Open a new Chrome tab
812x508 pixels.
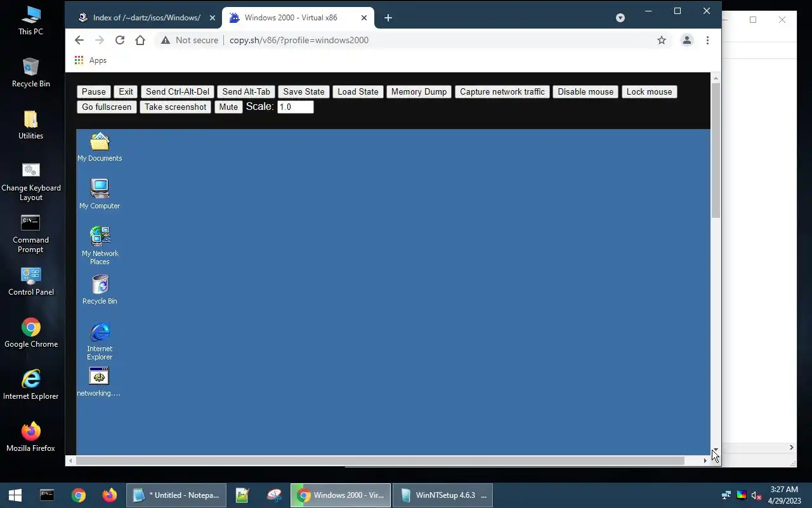(x=388, y=18)
